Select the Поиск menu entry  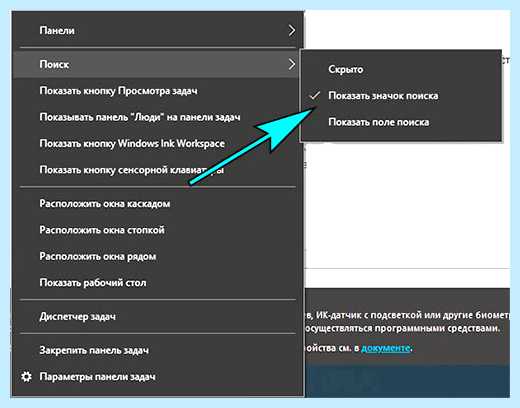pos(155,64)
